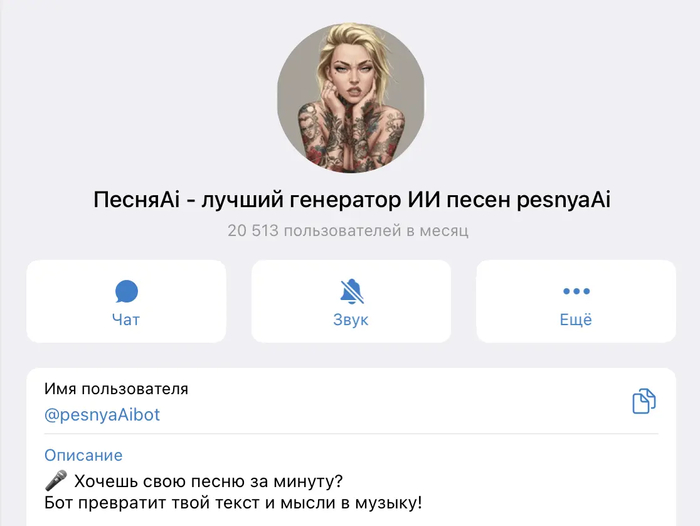Select the bot title ПесняAi text
Viewport: 700px width, 526px height.
[x=137, y=199]
